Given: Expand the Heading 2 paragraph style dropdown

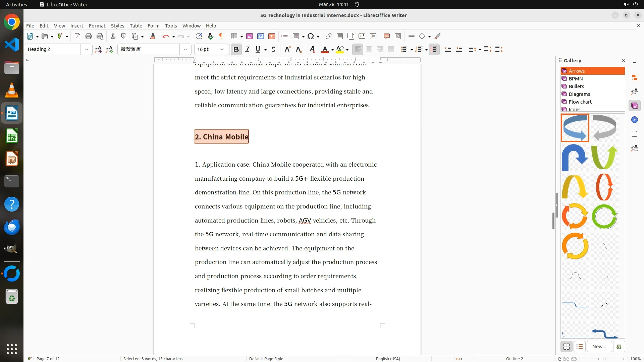Looking at the screenshot, I should tap(86, 49).
